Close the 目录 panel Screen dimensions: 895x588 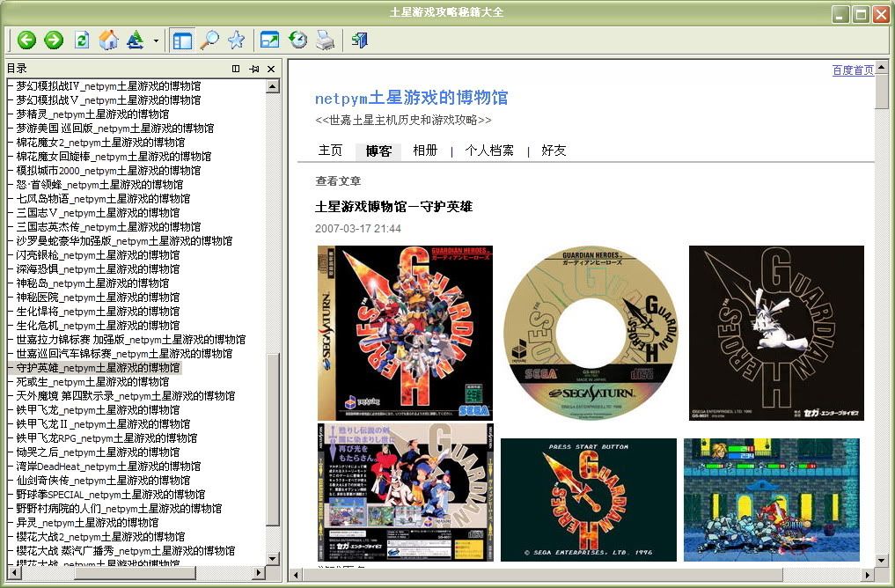click(271, 69)
